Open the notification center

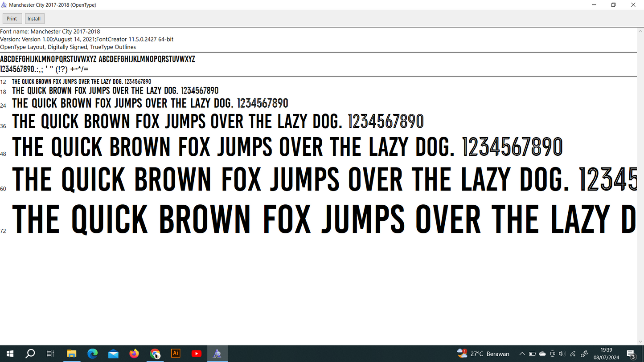[x=631, y=354]
